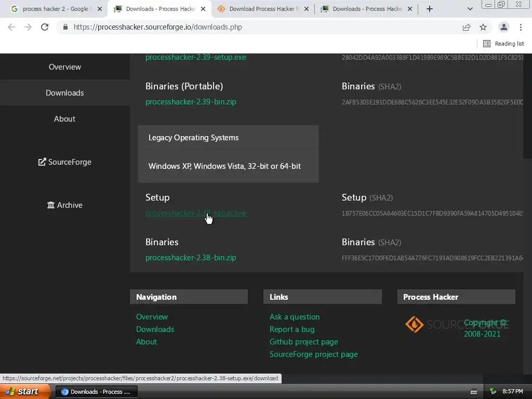Click Downloads - Process taskbar button
The image size is (532, 399).
96,392
